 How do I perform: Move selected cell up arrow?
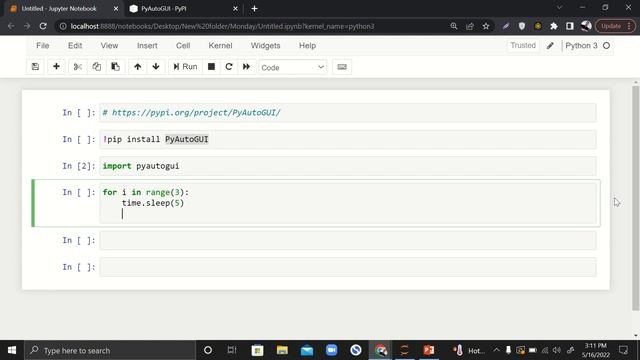click(138, 67)
